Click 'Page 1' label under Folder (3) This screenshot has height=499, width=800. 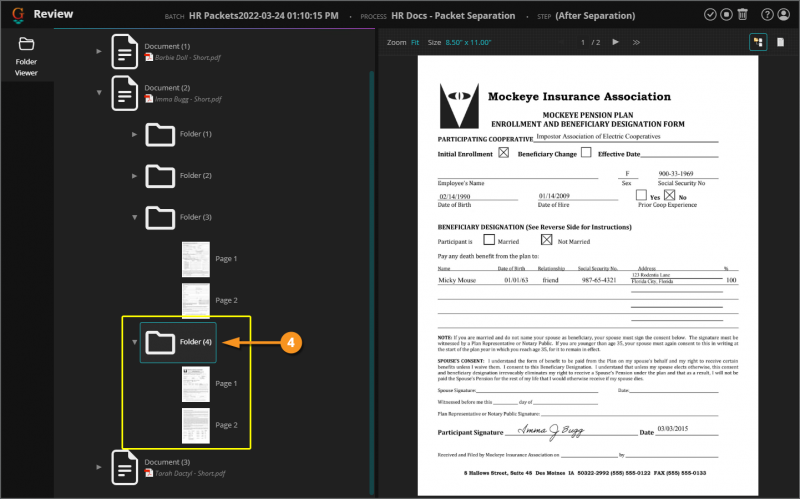[x=226, y=259]
